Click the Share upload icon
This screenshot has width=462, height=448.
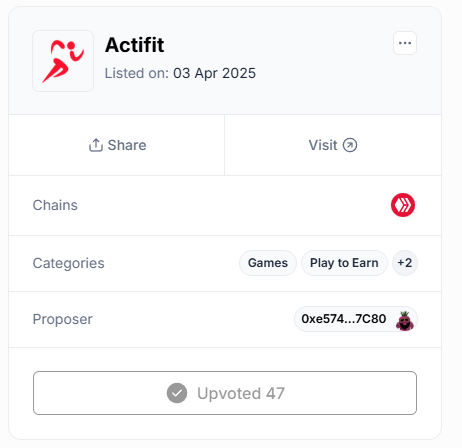(96, 145)
